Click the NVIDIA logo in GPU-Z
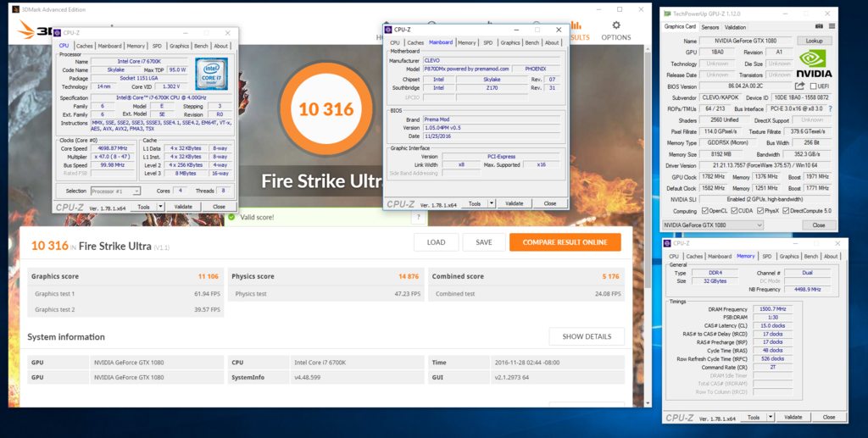The image size is (868, 438). point(813,63)
